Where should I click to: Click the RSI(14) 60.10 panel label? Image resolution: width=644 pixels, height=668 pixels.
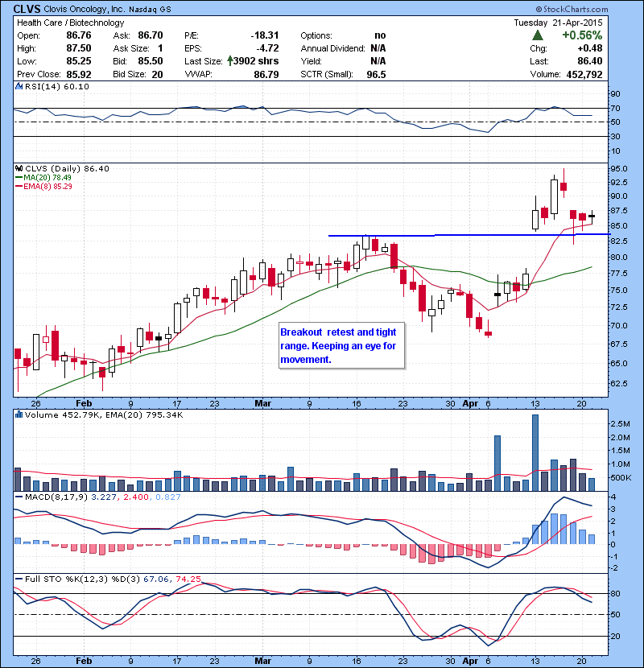pyautogui.click(x=57, y=86)
